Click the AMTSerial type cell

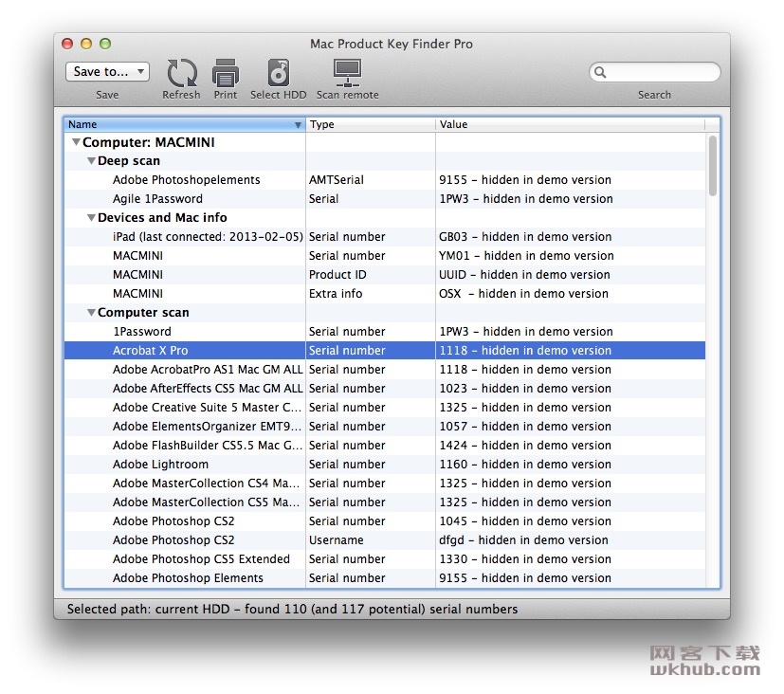pyautogui.click(x=337, y=180)
